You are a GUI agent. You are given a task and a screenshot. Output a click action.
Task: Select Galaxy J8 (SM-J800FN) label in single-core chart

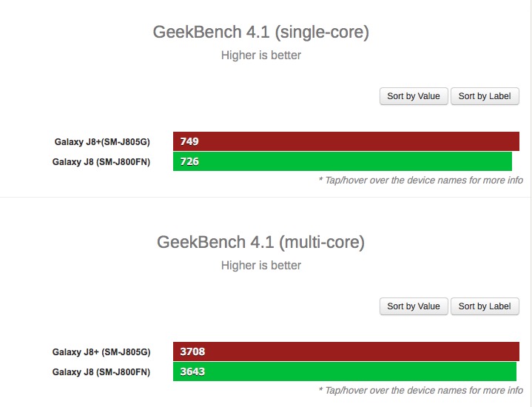(101, 161)
